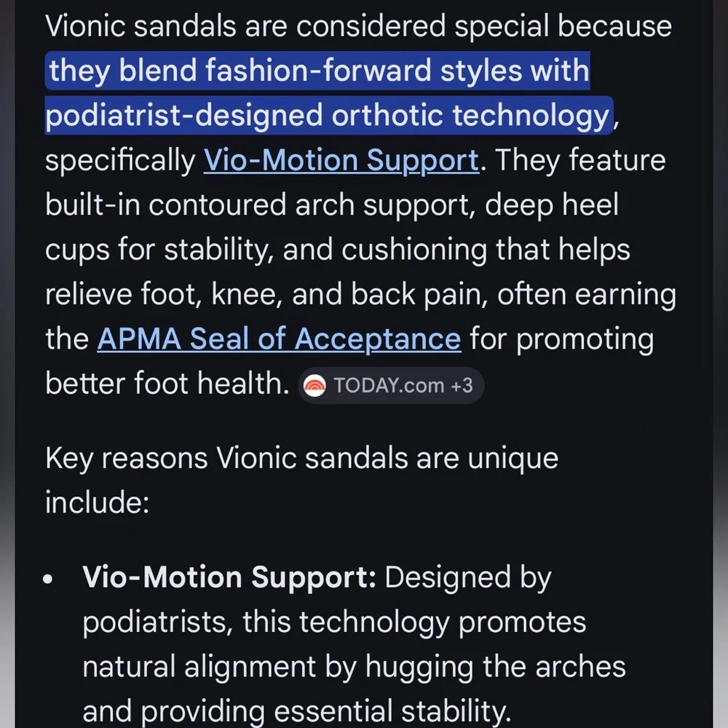Click the +3 sources count
The image size is (728, 728).
point(462,385)
